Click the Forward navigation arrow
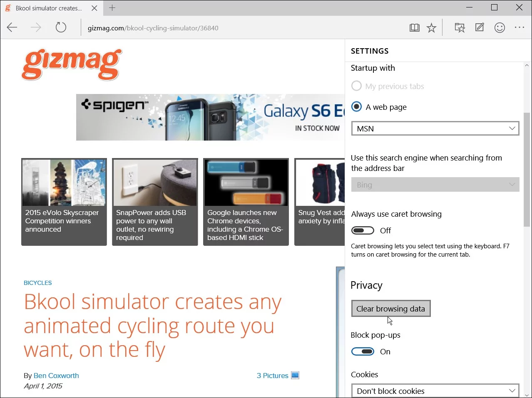The height and width of the screenshot is (398, 532). (x=36, y=27)
